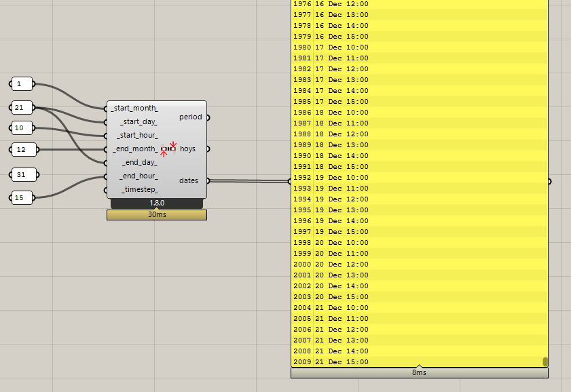571x392 pixels.
Task: Click the 8ms profiler badge under panel
Action: (x=420, y=373)
